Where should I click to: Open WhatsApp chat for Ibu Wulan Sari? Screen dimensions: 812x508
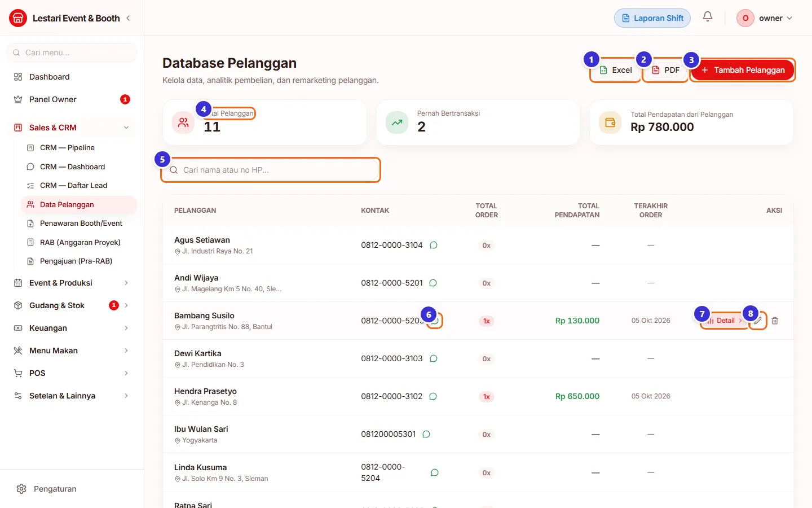coord(426,434)
